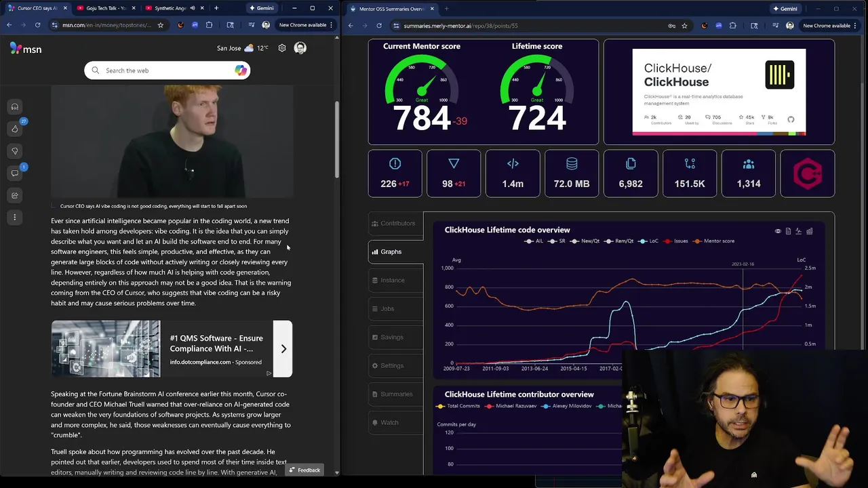Image resolution: width=868 pixels, height=488 pixels.
Task: Click the thumbs-down icon in MSN sidebar
Action: pos(15,151)
